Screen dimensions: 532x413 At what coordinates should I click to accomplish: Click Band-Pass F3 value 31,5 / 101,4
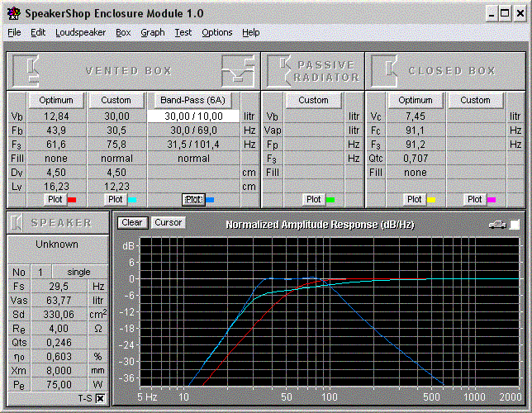(193, 145)
